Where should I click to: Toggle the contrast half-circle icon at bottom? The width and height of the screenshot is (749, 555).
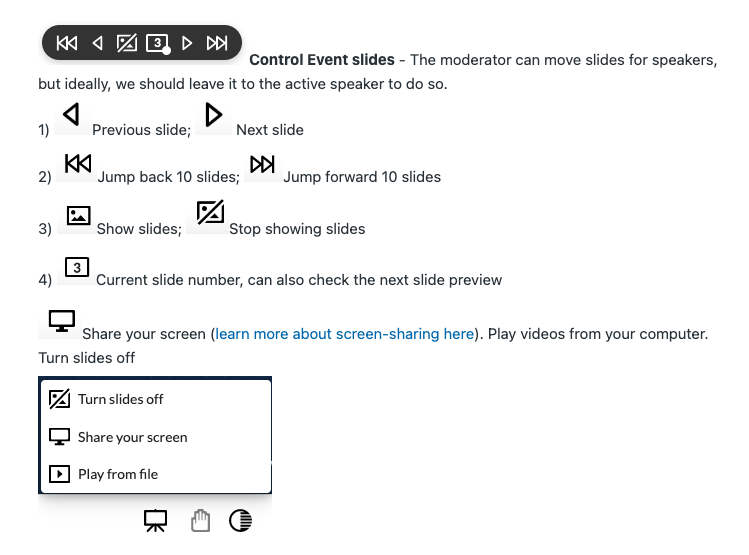click(x=241, y=521)
